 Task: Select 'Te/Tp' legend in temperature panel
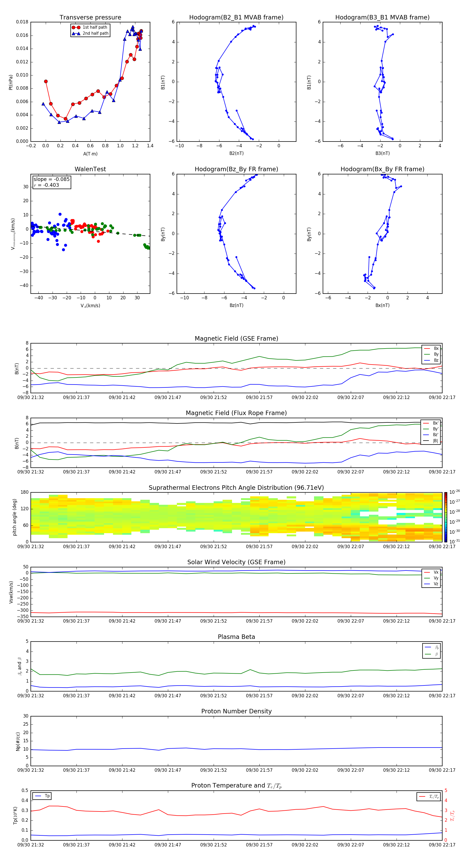[x=429, y=796]
